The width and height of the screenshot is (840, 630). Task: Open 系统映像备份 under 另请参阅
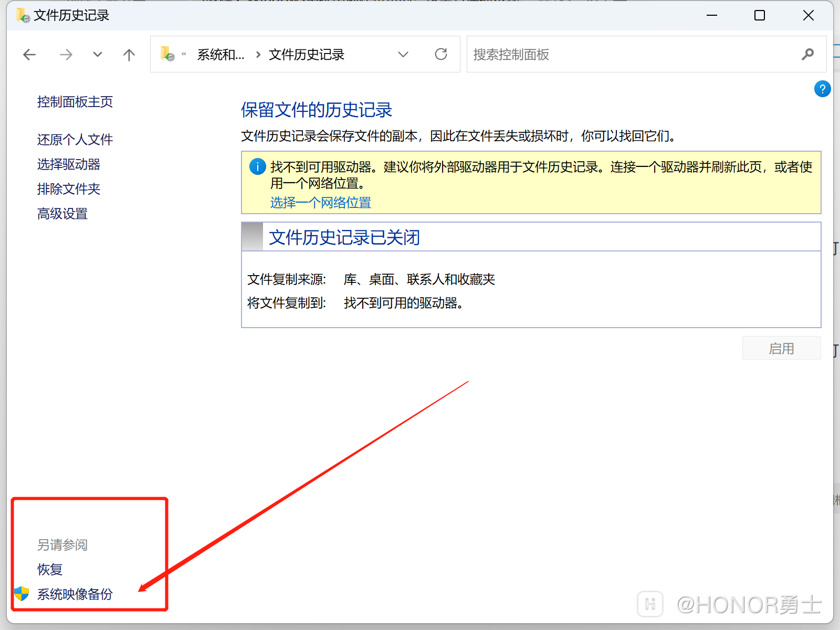(x=76, y=594)
